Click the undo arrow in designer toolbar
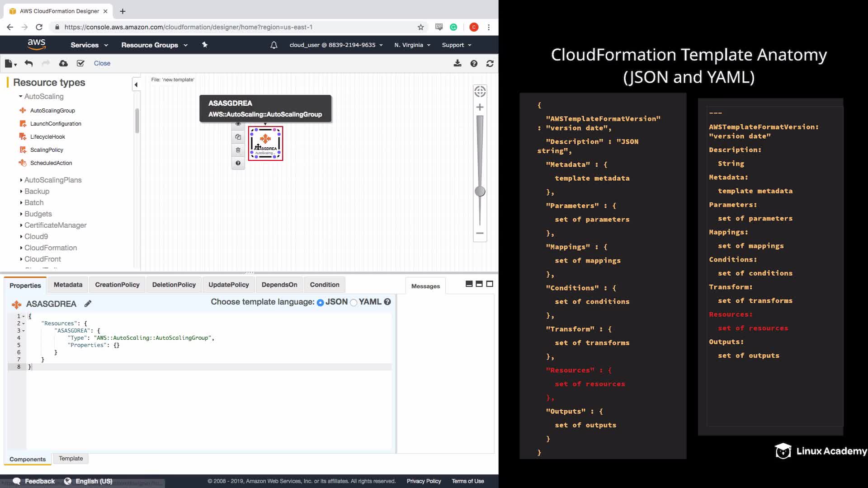 click(28, 63)
